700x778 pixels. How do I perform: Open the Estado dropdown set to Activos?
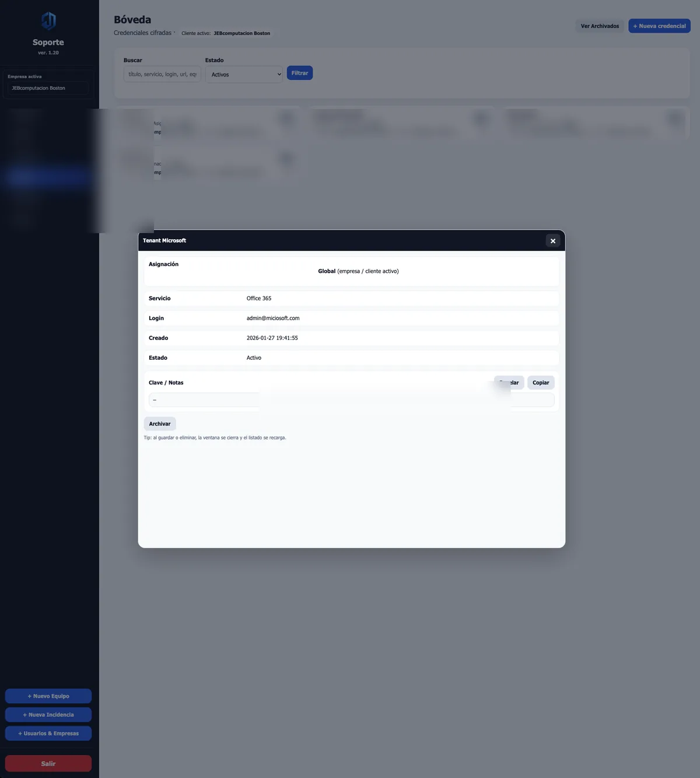244,75
